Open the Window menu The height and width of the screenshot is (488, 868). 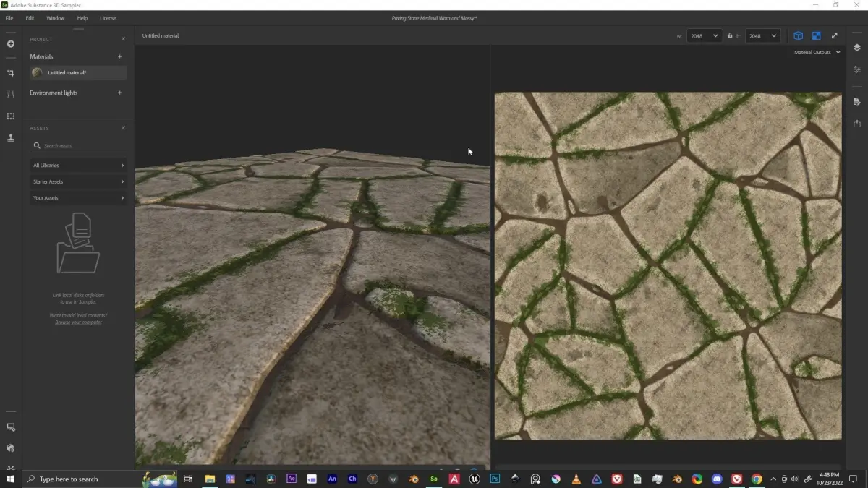pyautogui.click(x=56, y=18)
